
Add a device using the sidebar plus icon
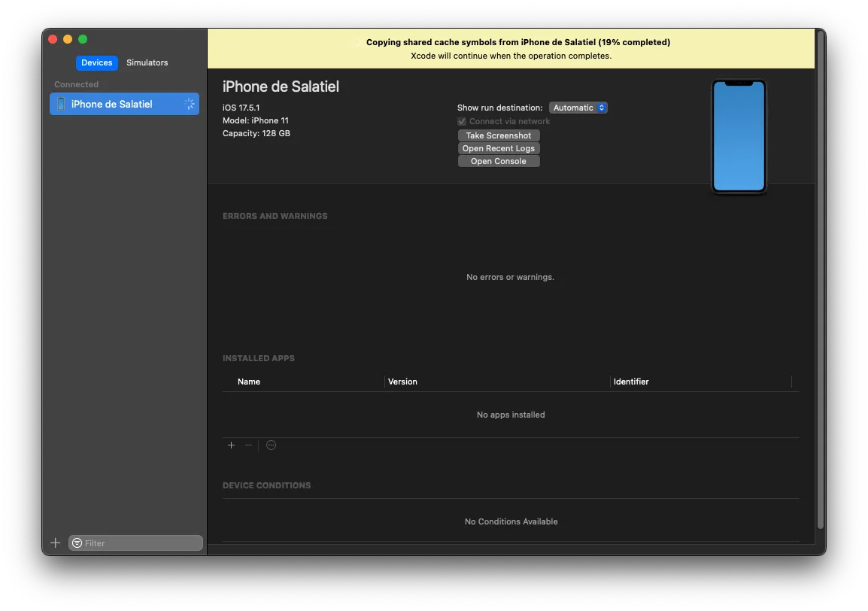point(56,543)
